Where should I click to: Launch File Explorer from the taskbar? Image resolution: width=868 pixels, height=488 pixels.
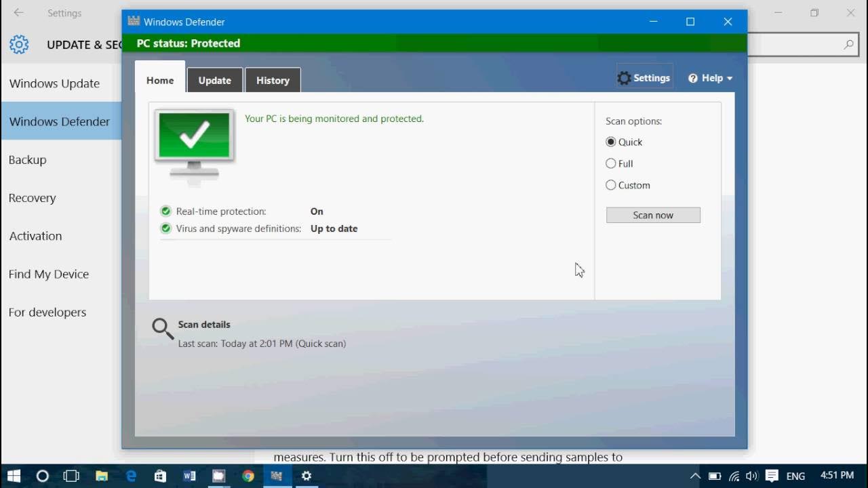pyautogui.click(x=101, y=476)
